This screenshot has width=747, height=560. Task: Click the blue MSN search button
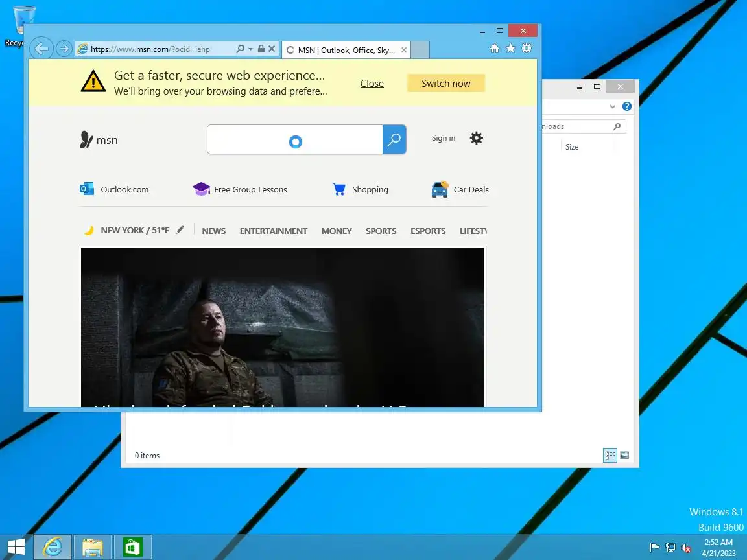pyautogui.click(x=394, y=139)
